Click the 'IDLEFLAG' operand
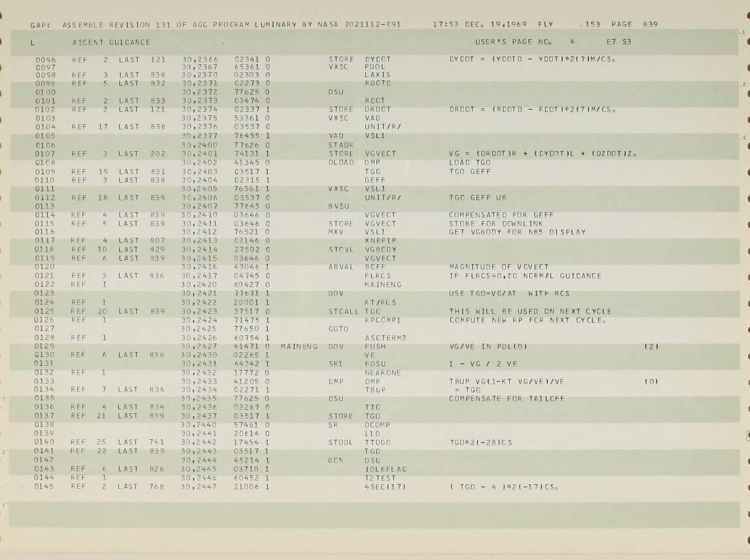The height and width of the screenshot is (560, 750). tap(385, 469)
